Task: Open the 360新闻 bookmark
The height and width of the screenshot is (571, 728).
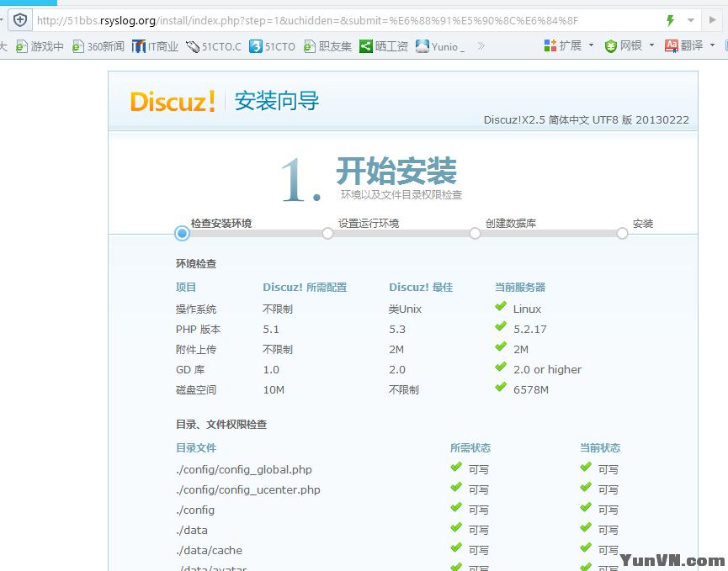Action: click(98, 46)
